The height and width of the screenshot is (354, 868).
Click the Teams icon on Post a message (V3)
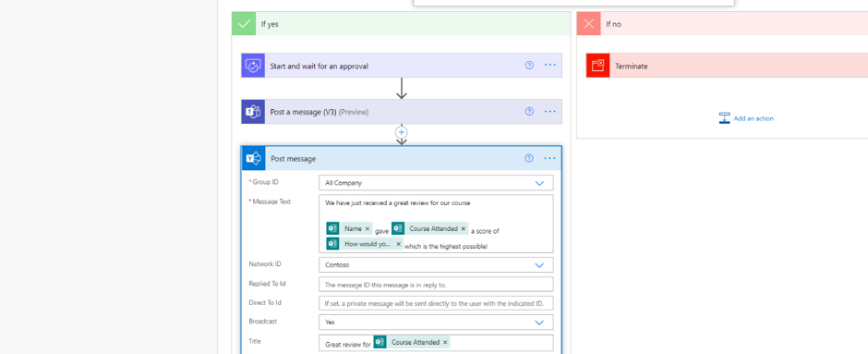click(x=253, y=111)
